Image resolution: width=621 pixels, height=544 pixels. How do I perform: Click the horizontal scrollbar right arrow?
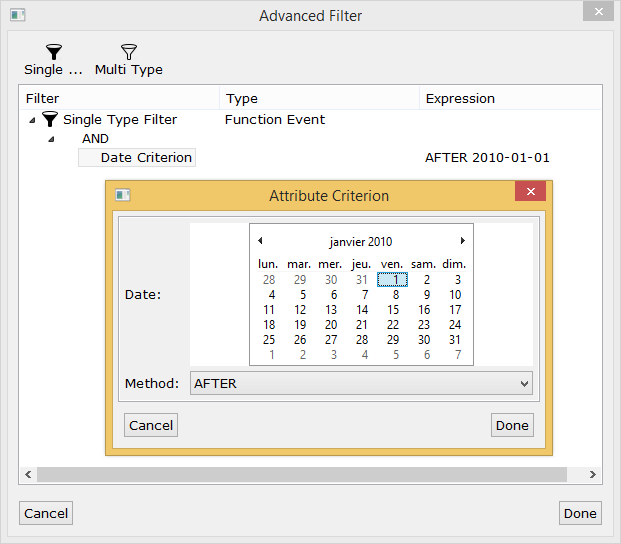pyautogui.click(x=592, y=474)
